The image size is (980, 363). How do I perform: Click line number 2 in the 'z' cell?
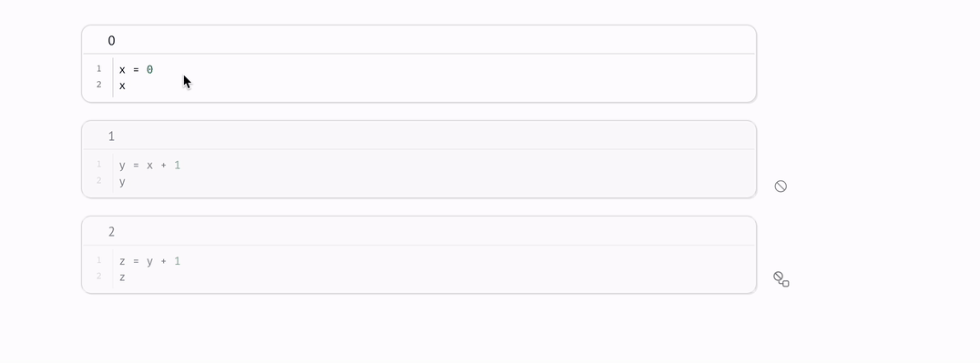tap(98, 276)
